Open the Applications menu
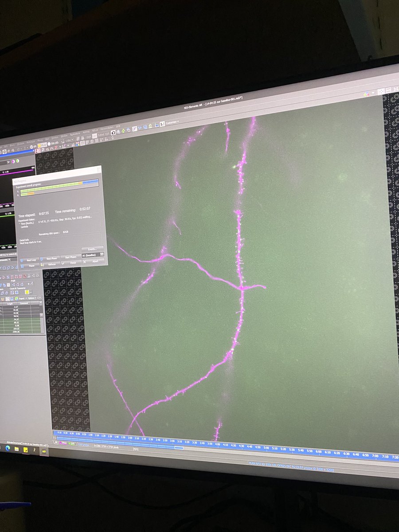Screen dimensions: 399x532 (75, 134)
